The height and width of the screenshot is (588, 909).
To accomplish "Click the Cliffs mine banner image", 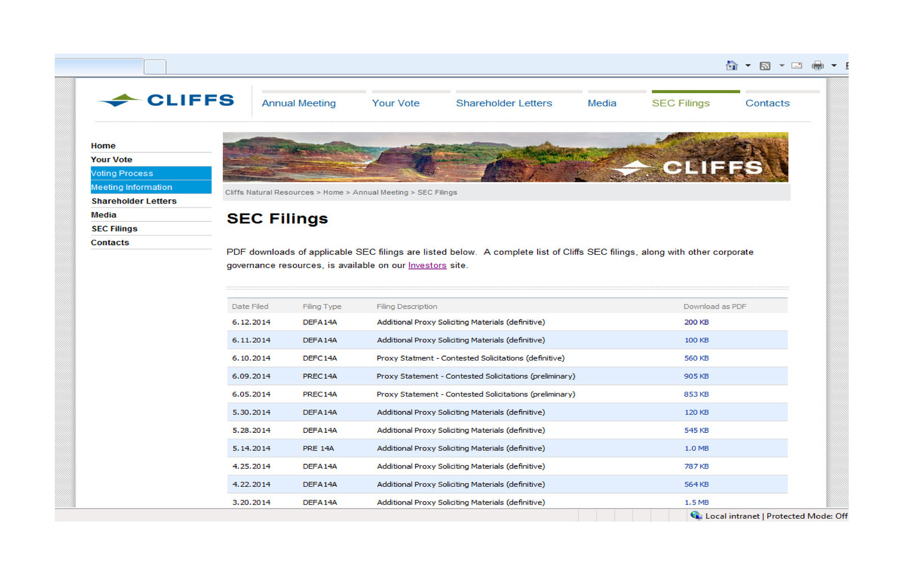I will pos(505,157).
